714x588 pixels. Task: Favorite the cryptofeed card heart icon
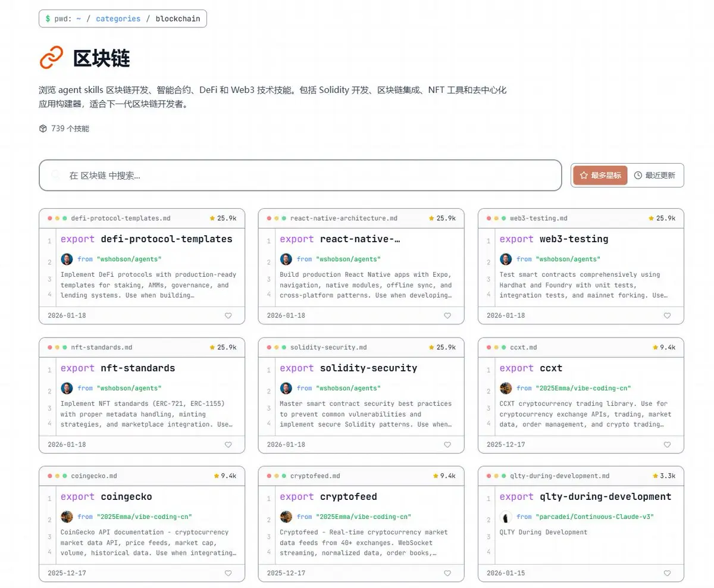(x=447, y=573)
